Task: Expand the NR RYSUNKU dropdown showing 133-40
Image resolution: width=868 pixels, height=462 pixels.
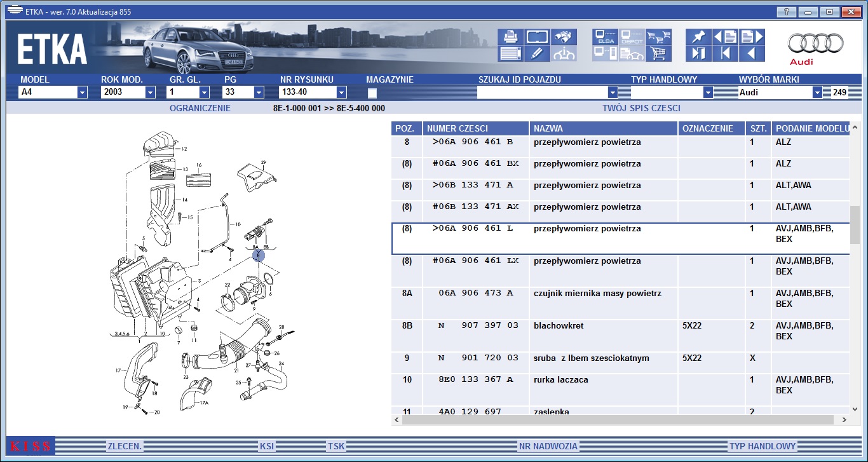Action: 341,92
